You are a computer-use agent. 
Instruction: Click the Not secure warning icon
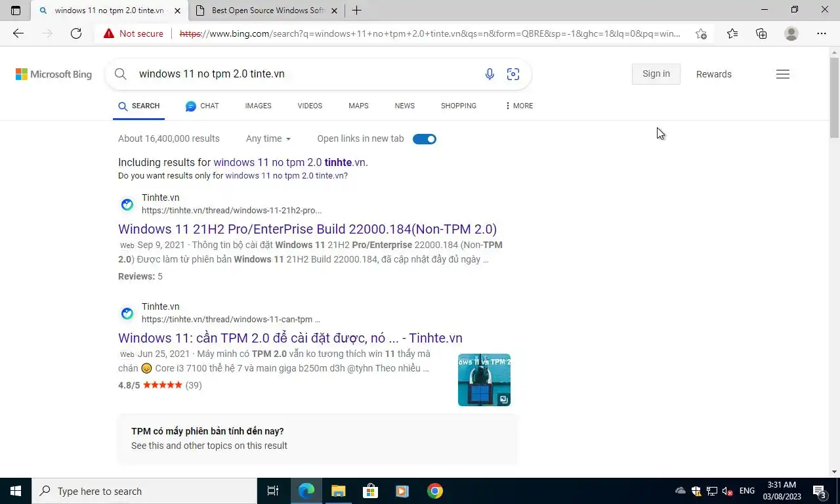[108, 33]
